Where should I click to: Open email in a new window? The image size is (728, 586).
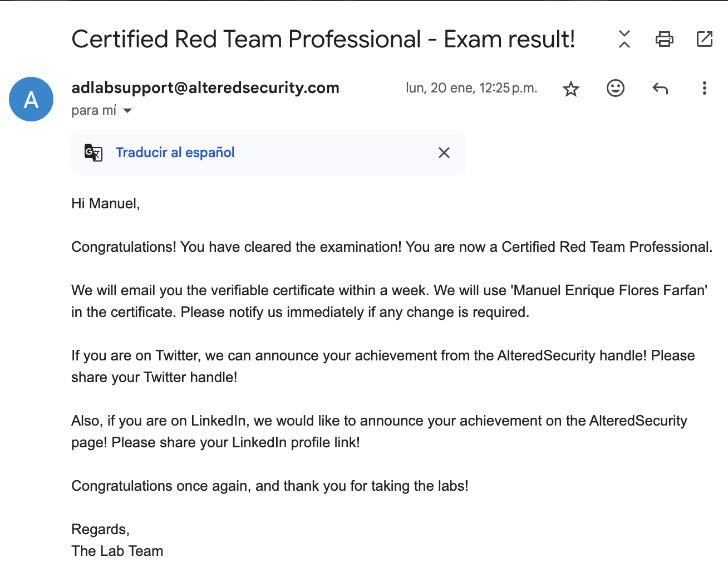click(705, 39)
